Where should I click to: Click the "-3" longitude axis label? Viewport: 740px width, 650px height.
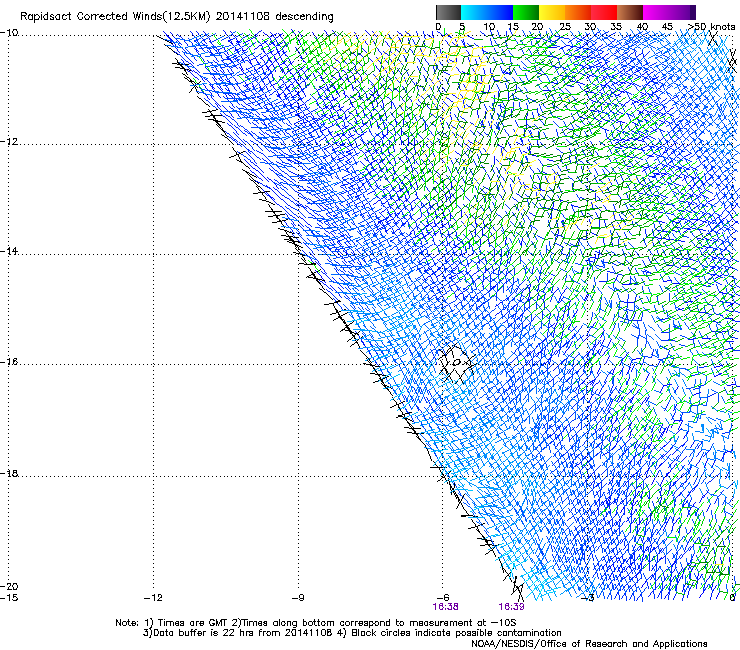[588, 598]
